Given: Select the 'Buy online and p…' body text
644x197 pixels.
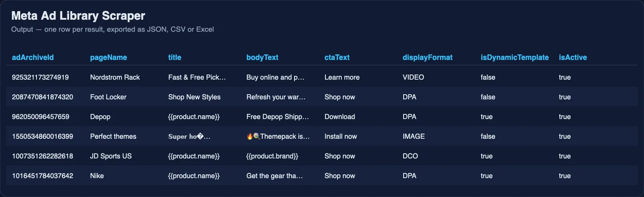Looking at the screenshot, I should [275, 78].
